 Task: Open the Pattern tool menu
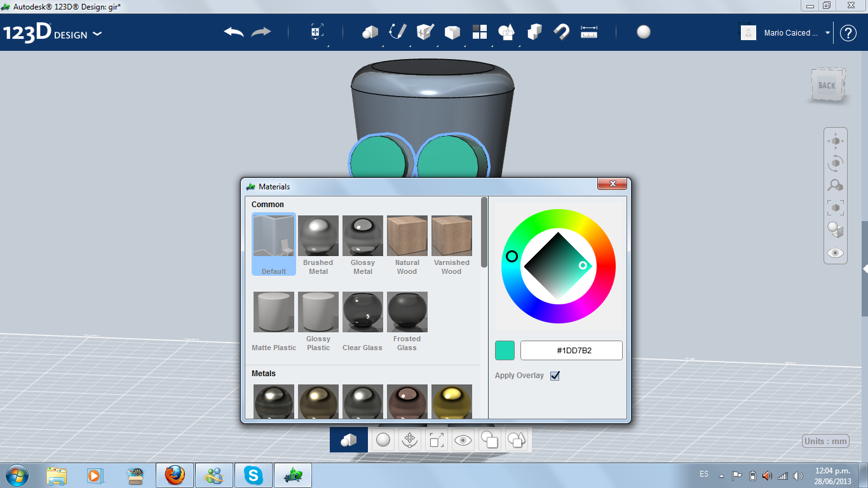click(x=479, y=32)
